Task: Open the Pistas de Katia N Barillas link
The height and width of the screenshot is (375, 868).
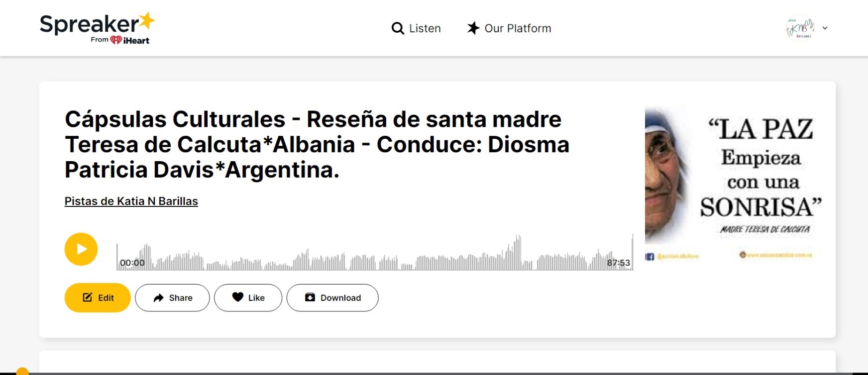Action: click(x=131, y=201)
